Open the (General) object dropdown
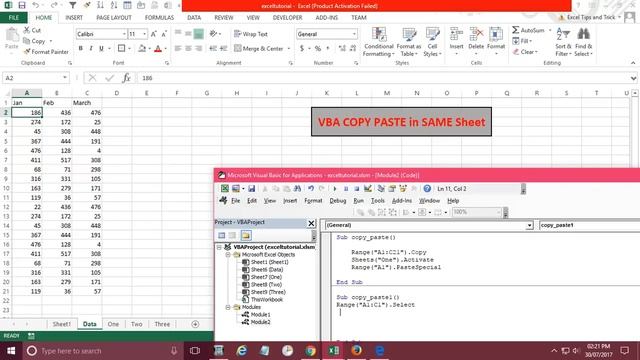Image resolution: width=640 pixels, height=360 pixels. pos(529,225)
